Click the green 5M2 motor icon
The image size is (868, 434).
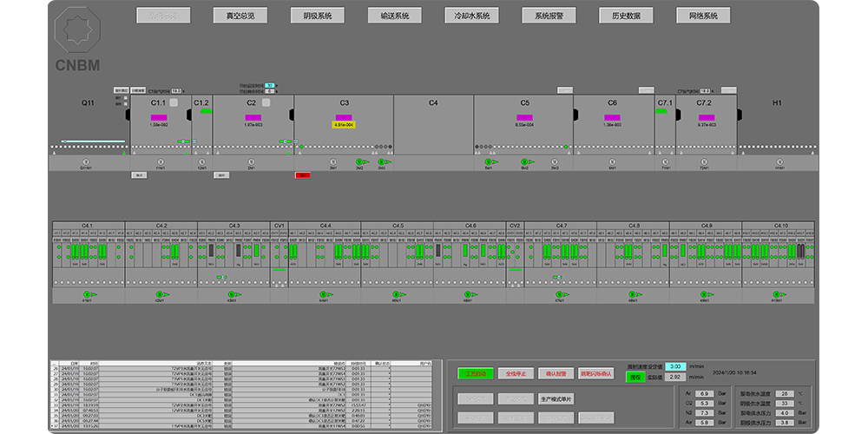point(525,162)
